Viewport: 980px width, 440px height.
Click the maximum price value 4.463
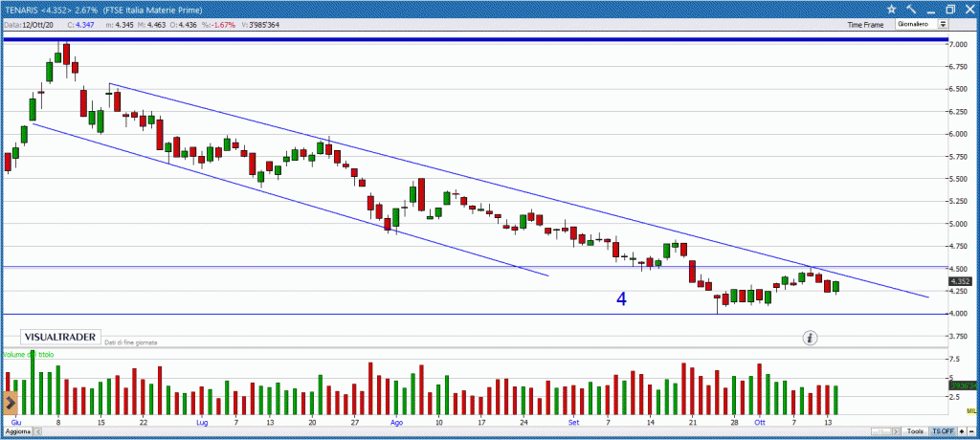coord(154,24)
